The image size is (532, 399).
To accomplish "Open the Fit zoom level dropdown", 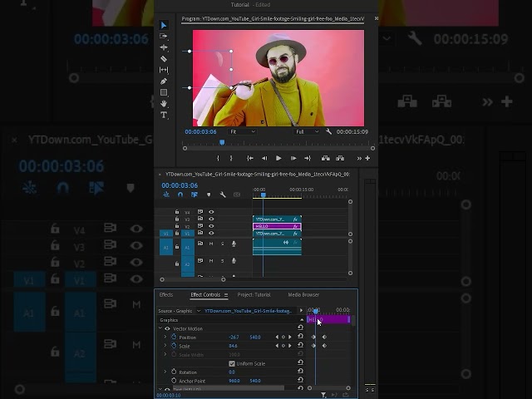I will (x=242, y=131).
